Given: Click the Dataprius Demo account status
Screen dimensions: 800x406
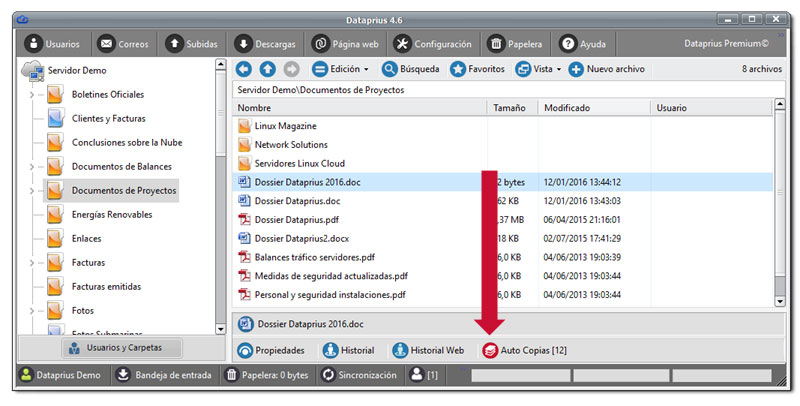Looking at the screenshot, I should click(x=60, y=375).
